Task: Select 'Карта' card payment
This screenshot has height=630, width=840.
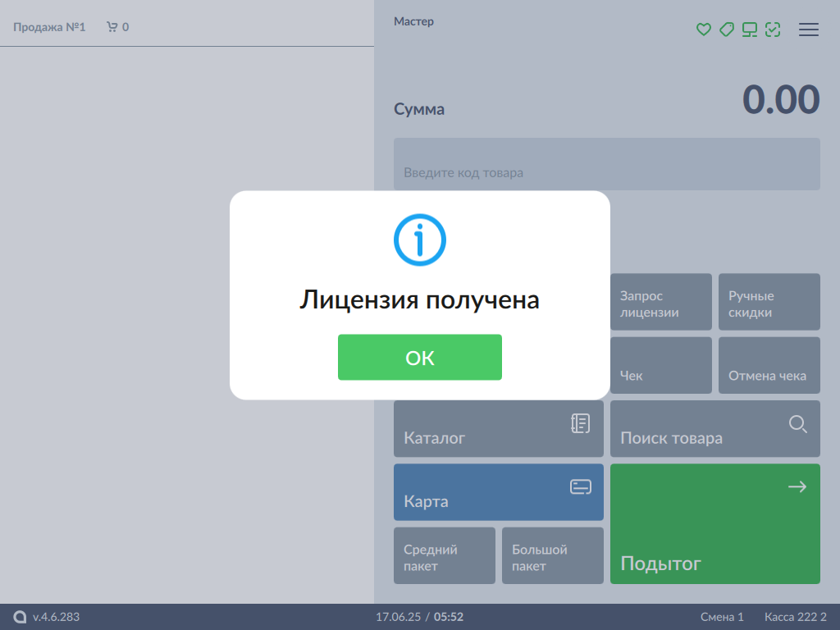Action: coord(498,492)
